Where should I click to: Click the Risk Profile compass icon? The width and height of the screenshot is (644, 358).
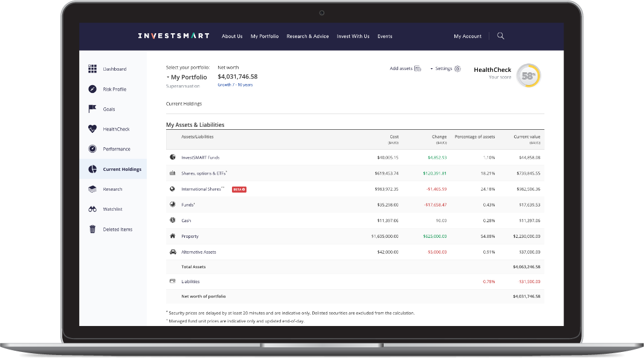(92, 89)
